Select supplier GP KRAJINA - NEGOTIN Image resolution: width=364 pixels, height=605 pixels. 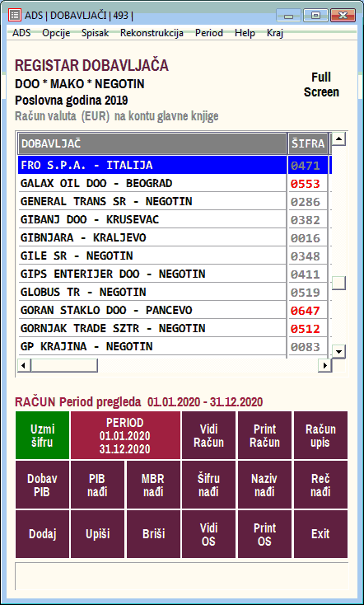pos(152,346)
